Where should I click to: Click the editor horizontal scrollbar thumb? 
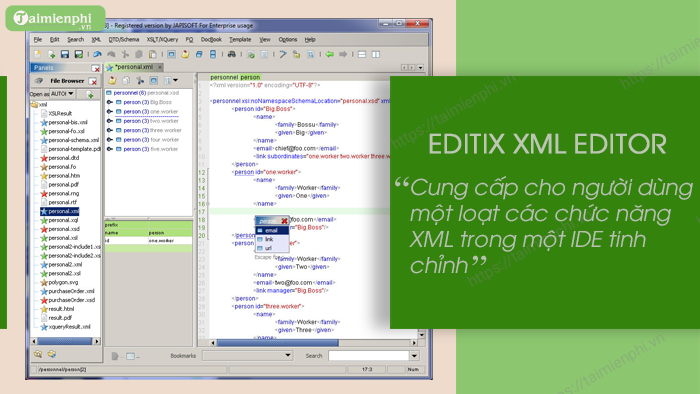click(277, 343)
